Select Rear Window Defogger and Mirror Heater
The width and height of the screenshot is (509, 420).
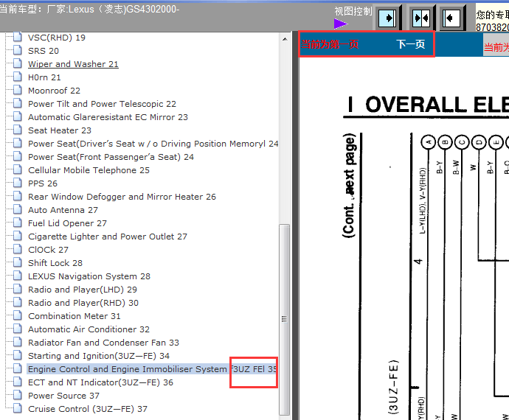pyautogui.click(x=122, y=197)
